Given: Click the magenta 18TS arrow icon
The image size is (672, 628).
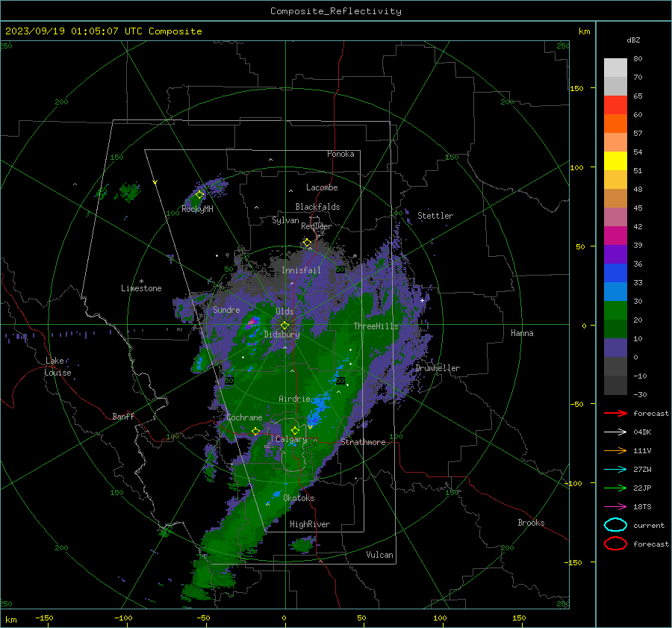Looking at the screenshot, I should (x=615, y=507).
